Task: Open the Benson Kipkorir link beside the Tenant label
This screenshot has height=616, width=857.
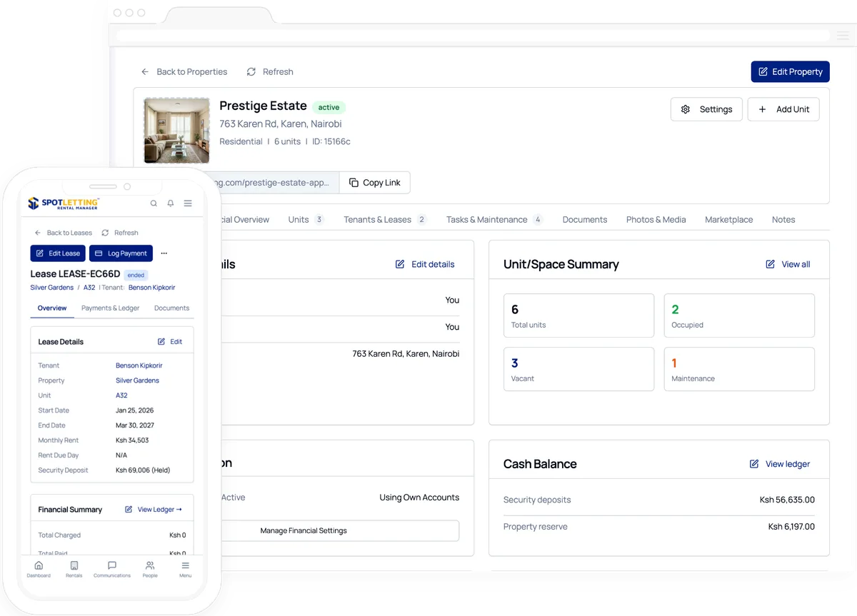Action: pos(151,288)
